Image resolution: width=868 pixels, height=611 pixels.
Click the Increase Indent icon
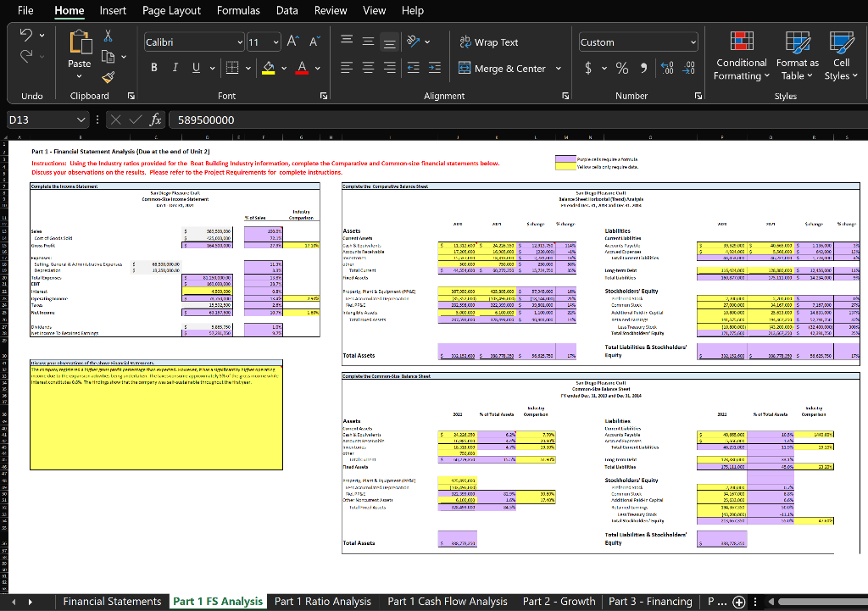[x=434, y=69]
